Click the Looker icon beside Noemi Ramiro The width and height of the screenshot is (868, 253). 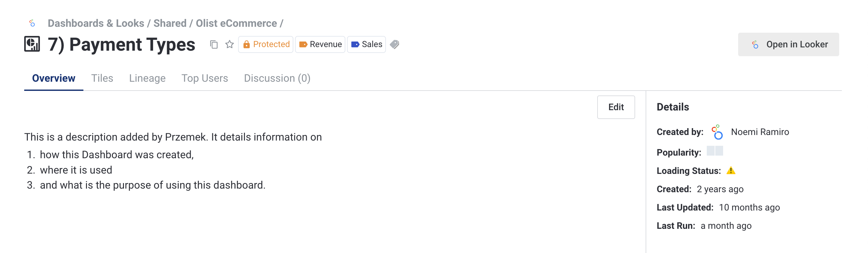point(717,132)
